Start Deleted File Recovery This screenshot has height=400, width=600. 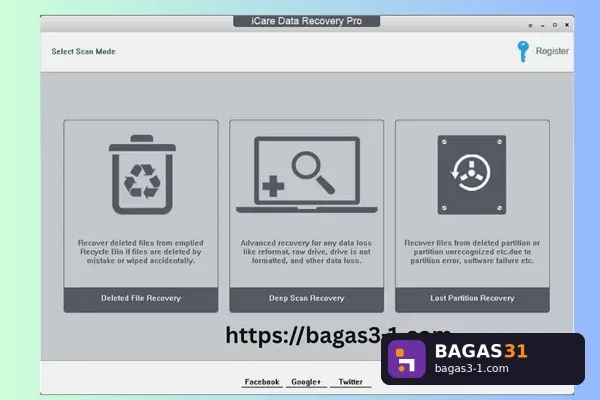pos(141,299)
